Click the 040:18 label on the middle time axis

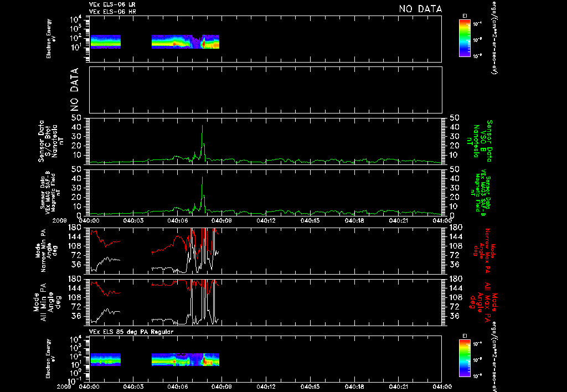click(x=355, y=220)
